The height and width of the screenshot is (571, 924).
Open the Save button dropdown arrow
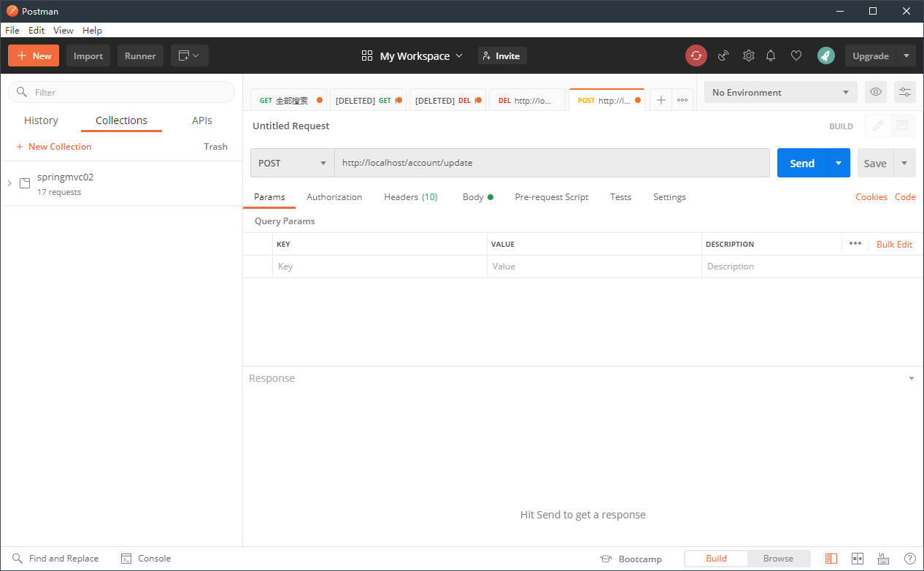[905, 163]
